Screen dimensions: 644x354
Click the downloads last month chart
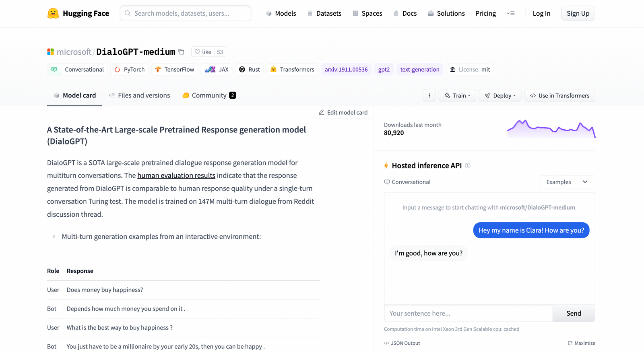pos(551,129)
